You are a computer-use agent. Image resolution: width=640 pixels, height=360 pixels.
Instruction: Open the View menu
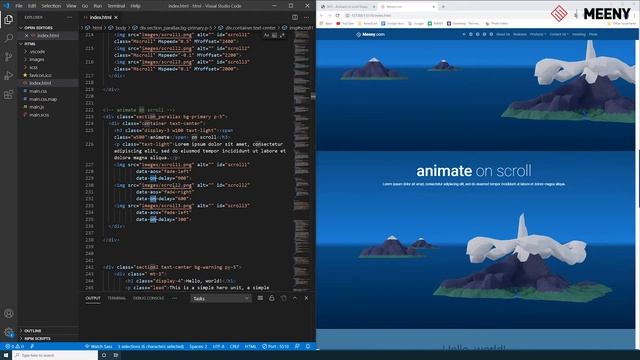coord(71,6)
